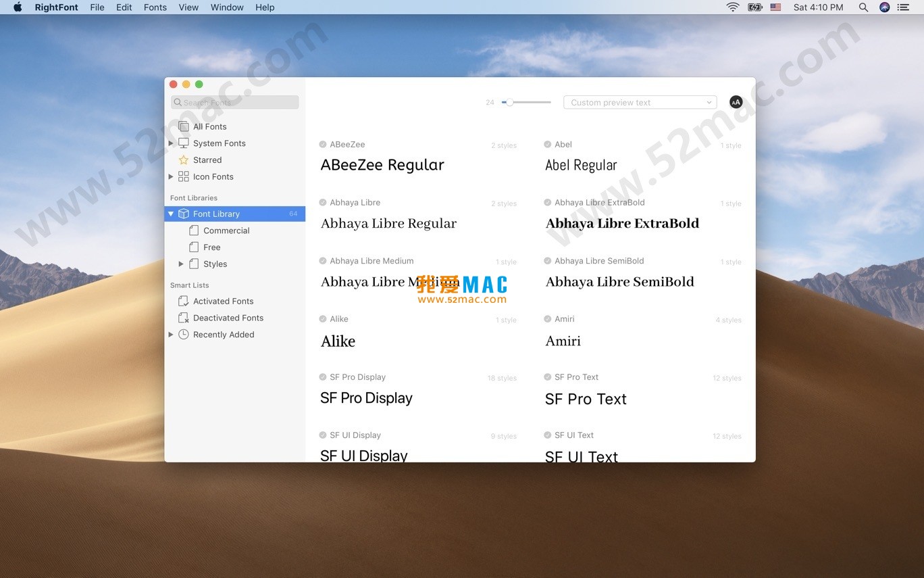
Task: Toggle activation circle for Amiri
Action: [548, 318]
